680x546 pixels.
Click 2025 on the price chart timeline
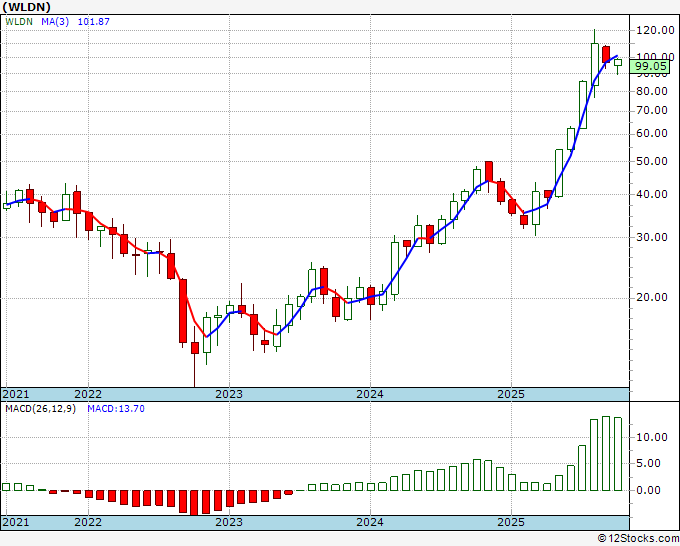[x=511, y=394]
